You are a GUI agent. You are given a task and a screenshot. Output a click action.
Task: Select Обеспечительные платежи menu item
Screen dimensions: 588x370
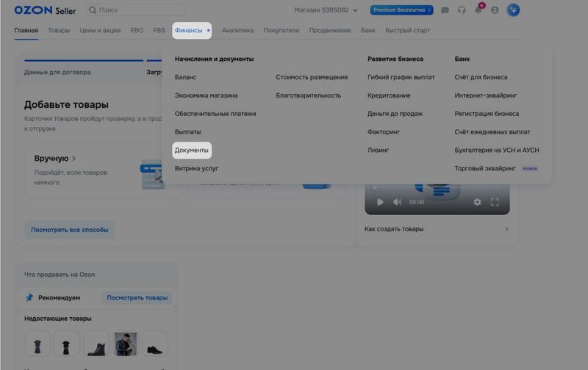[x=215, y=114]
